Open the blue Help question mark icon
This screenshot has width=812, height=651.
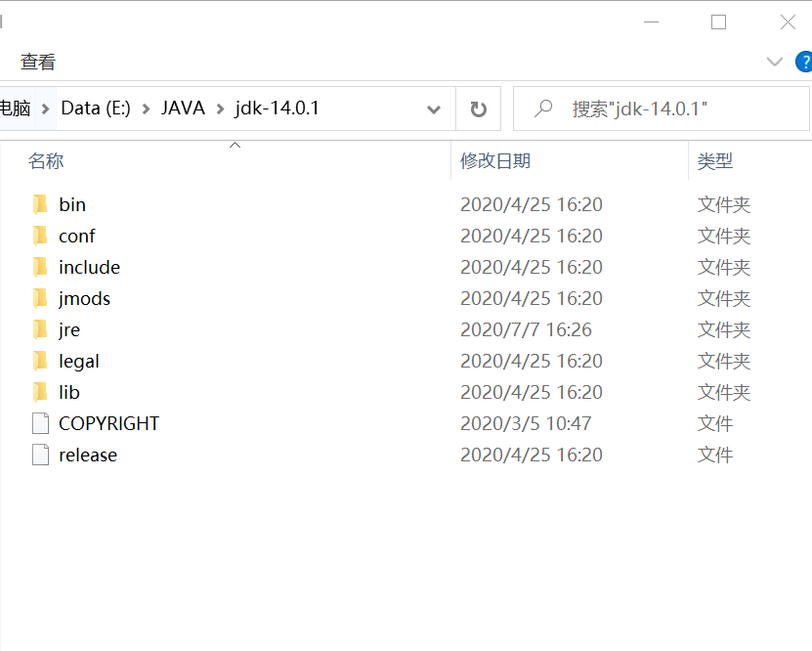(803, 62)
